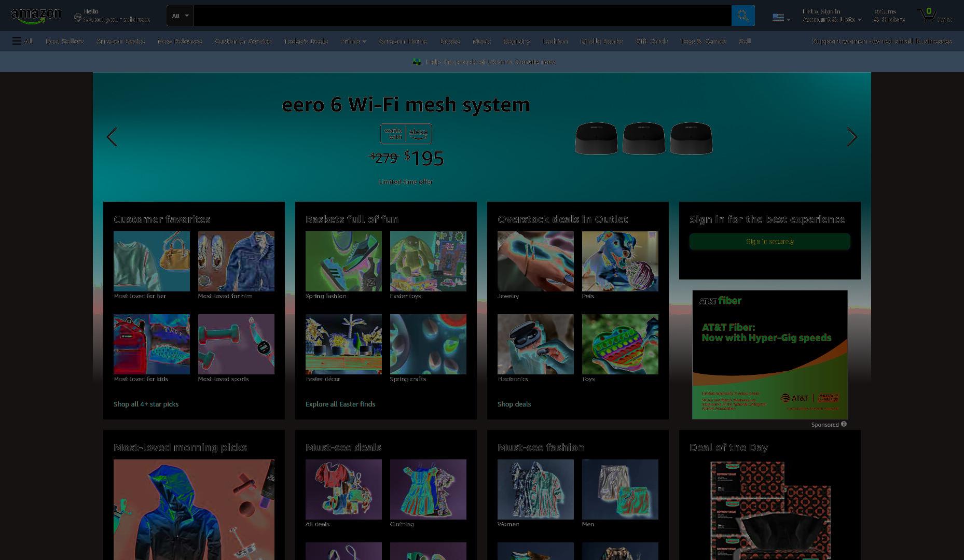Click the works with Alexa badge
The image size is (964, 560).
tap(406, 134)
